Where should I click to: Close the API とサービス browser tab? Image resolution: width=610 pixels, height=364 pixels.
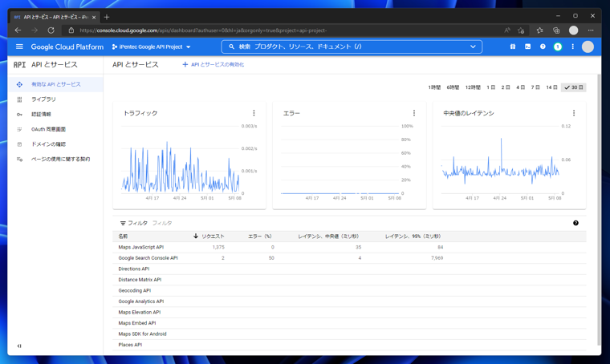94,17
